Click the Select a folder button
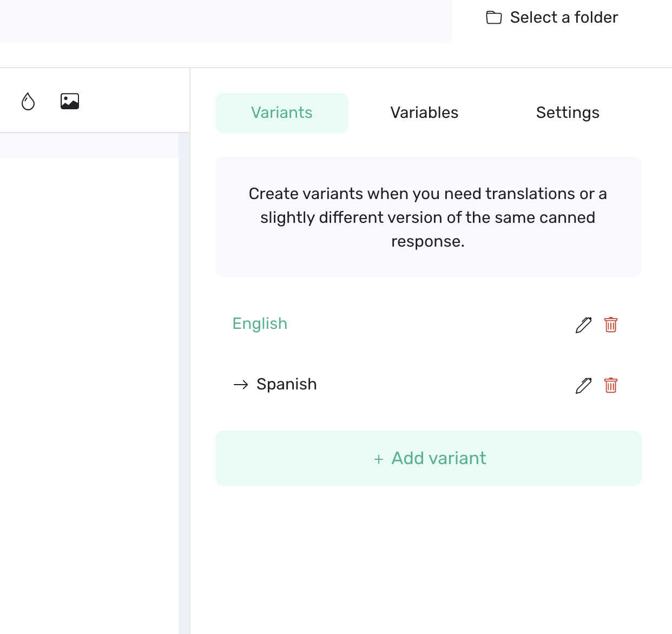 click(550, 17)
